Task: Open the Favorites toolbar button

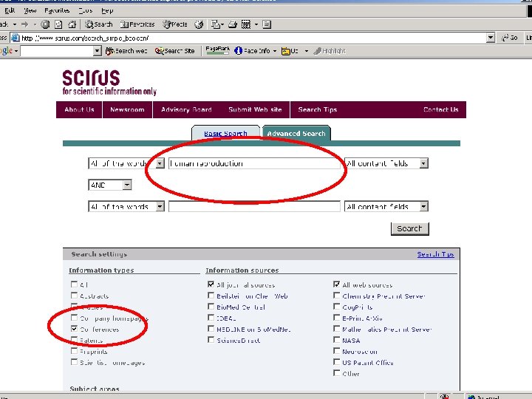Action: [137, 24]
